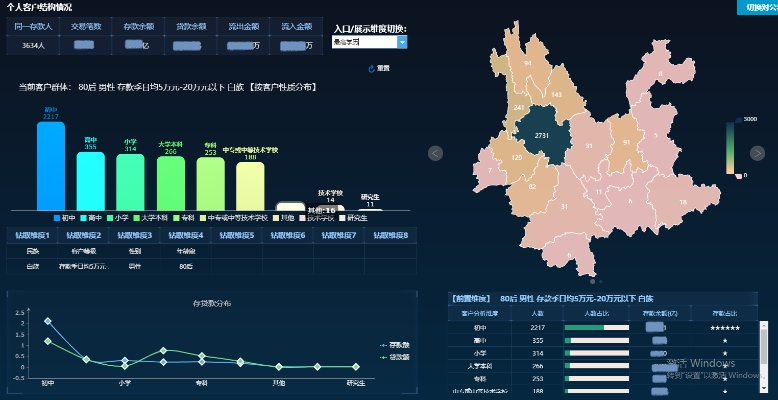This screenshot has width=778, height=400.
Task: Click the tall 初中 bar in chart
Action: 50,165
